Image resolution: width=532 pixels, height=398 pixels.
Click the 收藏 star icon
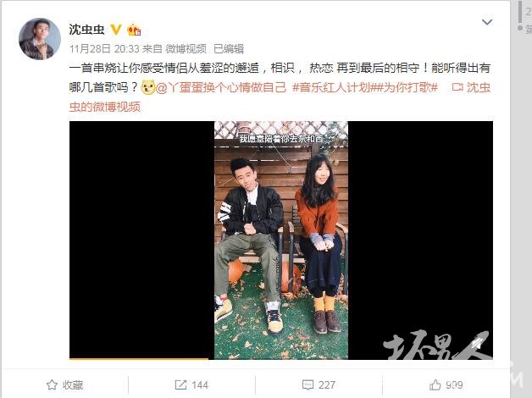pyautogui.click(x=52, y=384)
